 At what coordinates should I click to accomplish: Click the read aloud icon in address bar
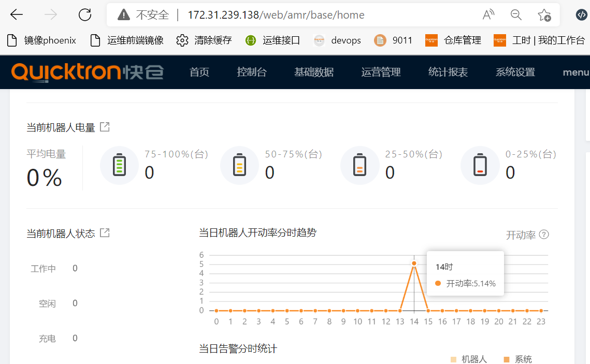488,15
